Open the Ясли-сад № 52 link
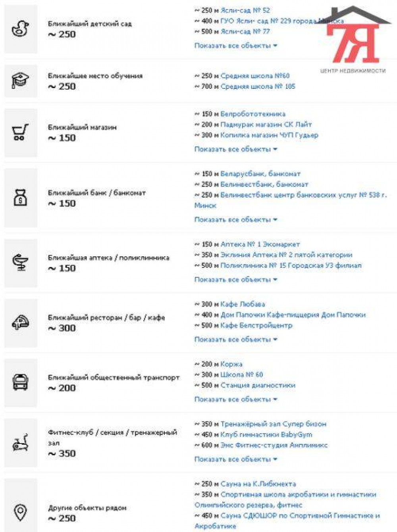Viewport: 397px width, 532px height. coord(245,10)
